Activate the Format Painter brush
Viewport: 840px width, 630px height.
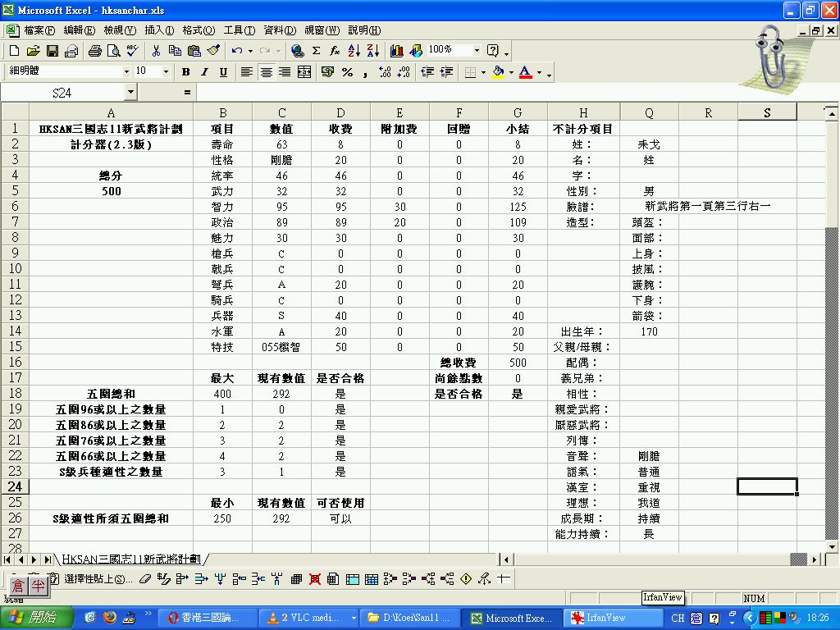point(213,51)
